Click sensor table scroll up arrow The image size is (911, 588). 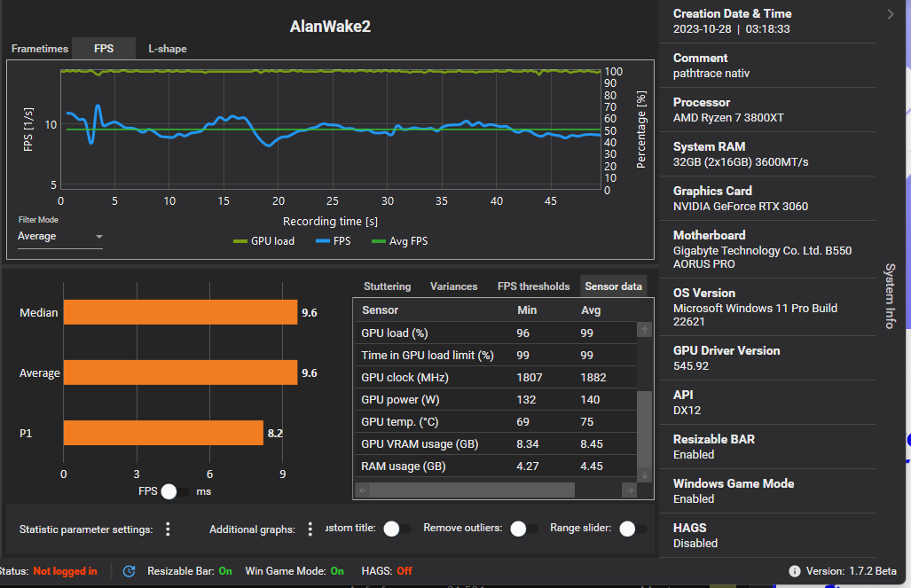(x=644, y=330)
